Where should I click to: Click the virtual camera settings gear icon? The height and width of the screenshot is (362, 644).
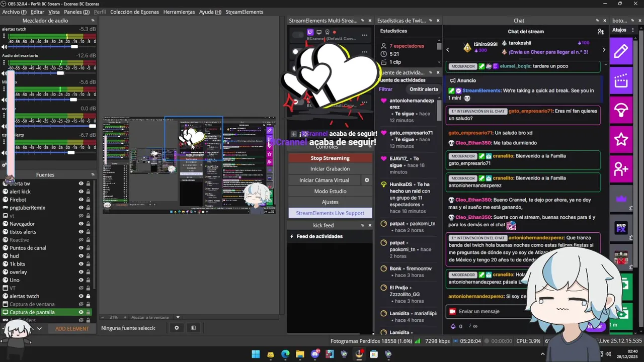pyautogui.click(x=367, y=180)
